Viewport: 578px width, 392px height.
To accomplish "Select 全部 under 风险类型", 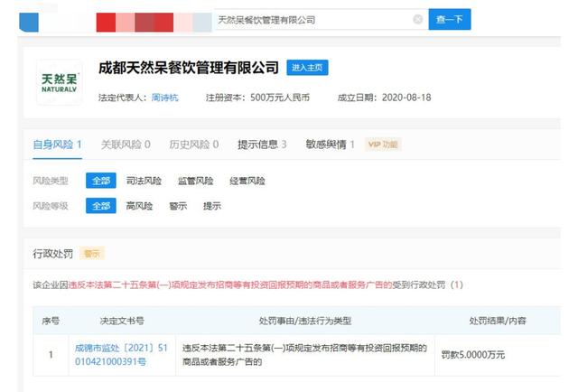I will tap(101, 181).
